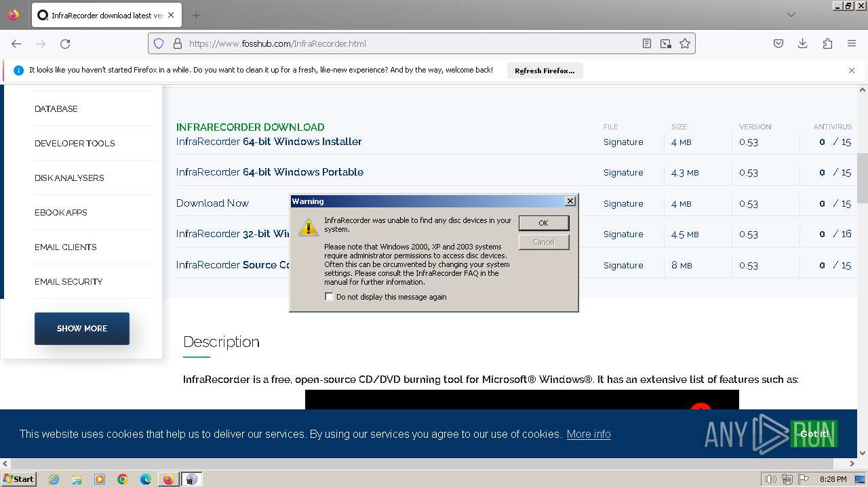Open DEVELOPER TOOLS category
Viewport: 868px width, 488px height.
pyautogui.click(x=75, y=143)
